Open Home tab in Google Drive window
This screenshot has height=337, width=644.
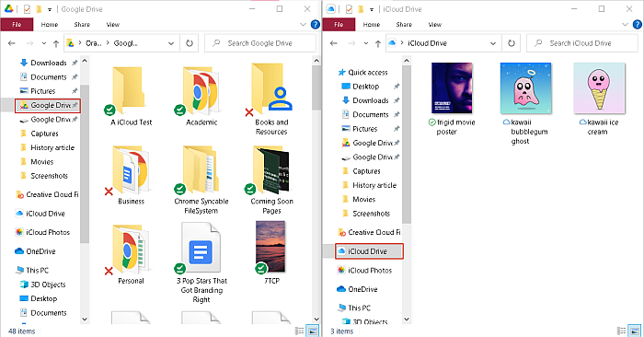pyautogui.click(x=50, y=25)
